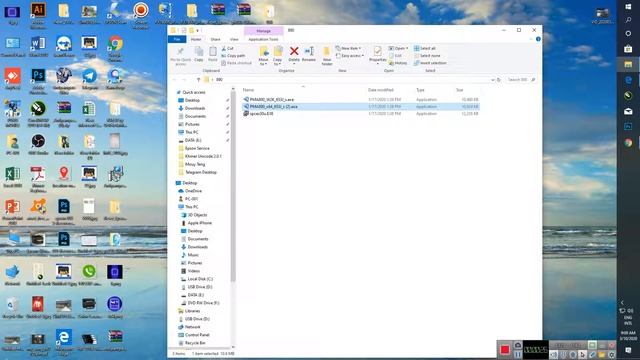Open the Open button dropdown in ribbon

pyautogui.click(x=398, y=48)
